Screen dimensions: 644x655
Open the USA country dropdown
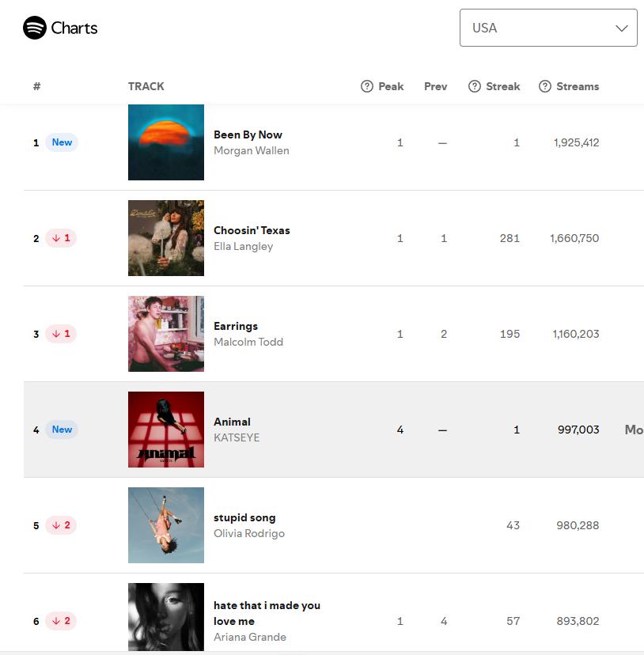click(x=548, y=28)
